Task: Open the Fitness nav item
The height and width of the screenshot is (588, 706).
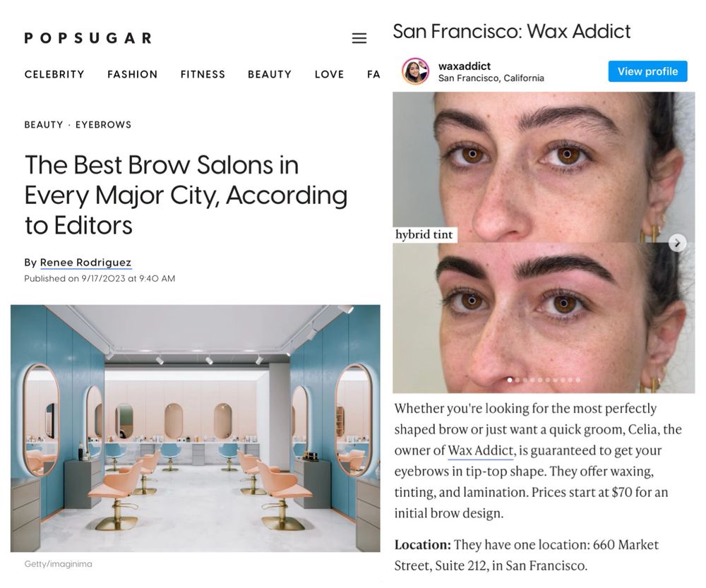Action: pos(203,74)
